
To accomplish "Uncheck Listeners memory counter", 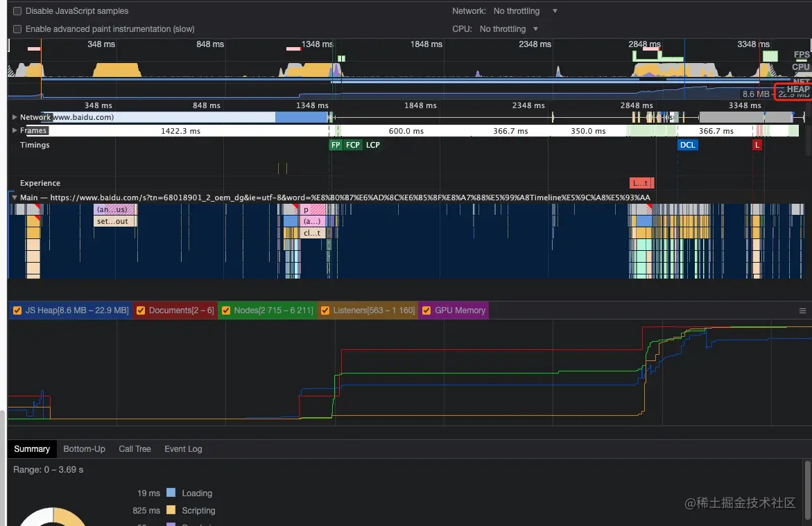I will click(325, 310).
